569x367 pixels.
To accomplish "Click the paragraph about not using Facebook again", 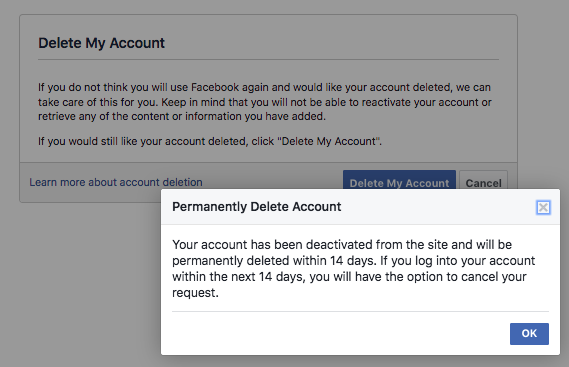I will pyautogui.click(x=265, y=102).
